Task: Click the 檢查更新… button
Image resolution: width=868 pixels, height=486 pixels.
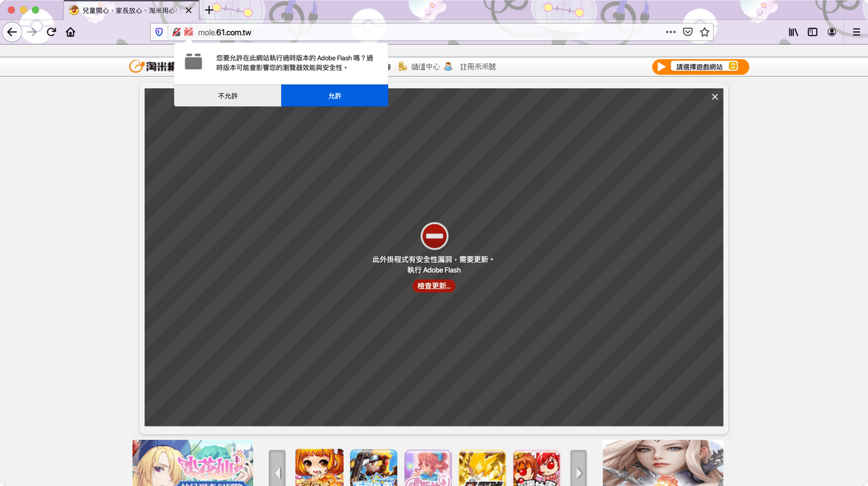Action: tap(434, 286)
